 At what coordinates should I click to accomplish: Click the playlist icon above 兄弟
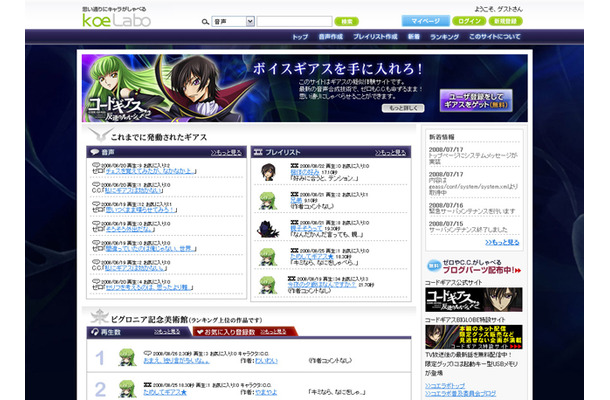294,194
